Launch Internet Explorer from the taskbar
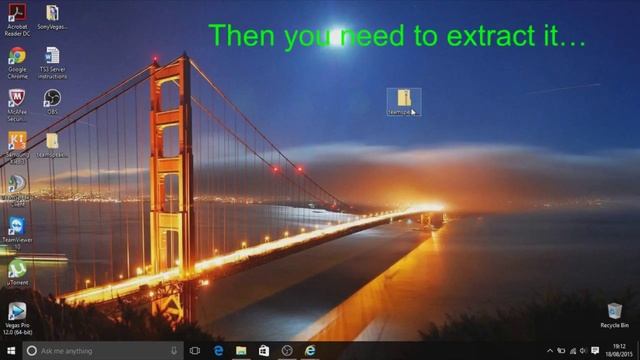Viewport: 640px width, 360px height. 310,351
